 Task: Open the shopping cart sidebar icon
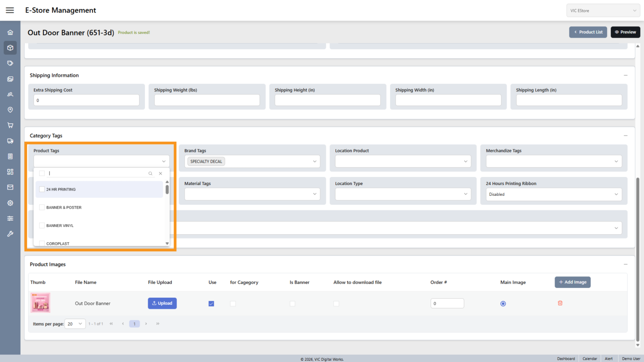10,125
